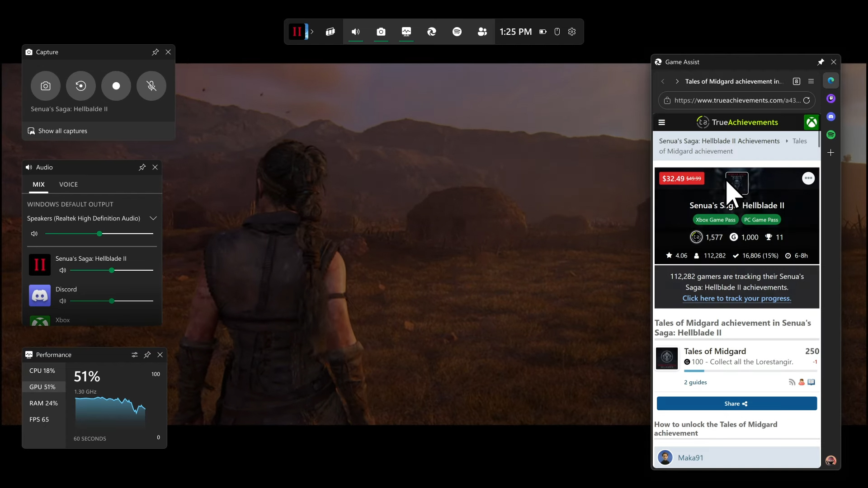Open Game Bar settings gear
The image size is (868, 488).
572,32
